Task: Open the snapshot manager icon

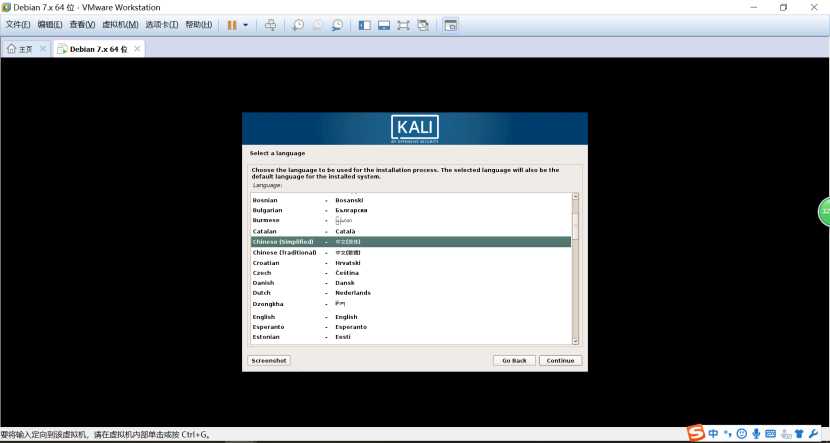Action: 337,25
